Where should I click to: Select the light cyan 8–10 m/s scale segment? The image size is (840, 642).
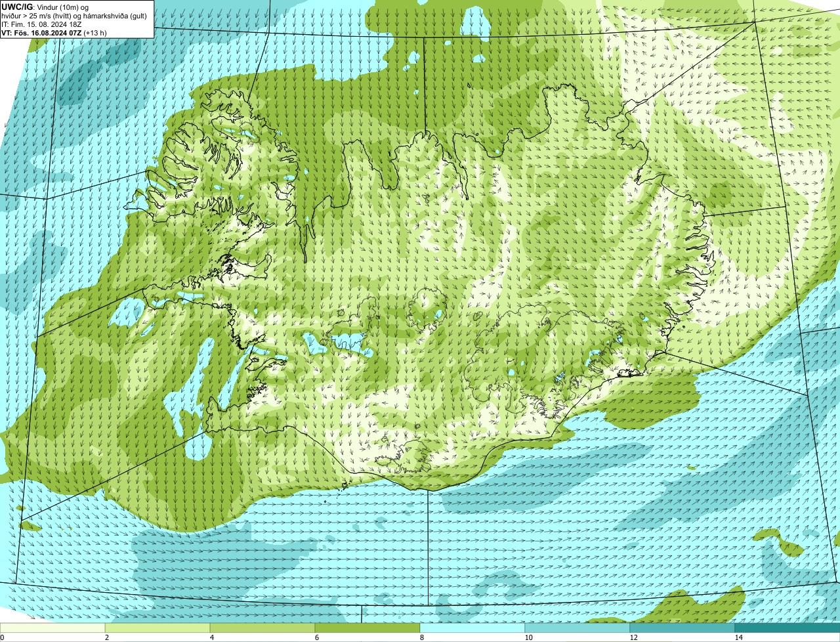pos(472,628)
